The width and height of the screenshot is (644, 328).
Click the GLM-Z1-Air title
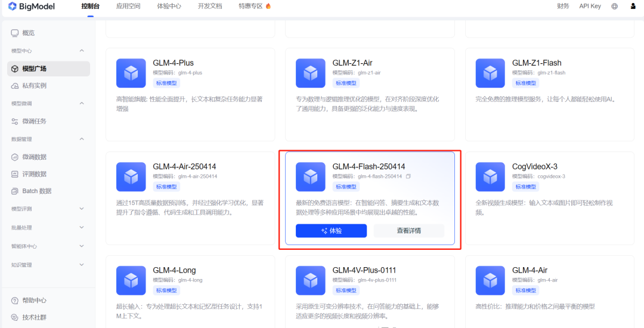point(352,63)
